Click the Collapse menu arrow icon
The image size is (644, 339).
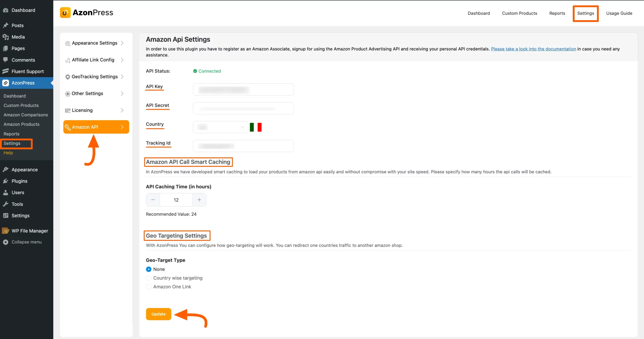(x=6, y=242)
